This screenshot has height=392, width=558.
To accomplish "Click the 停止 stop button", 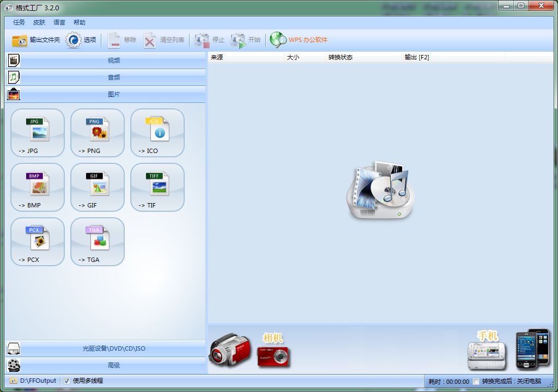I will 209,40.
